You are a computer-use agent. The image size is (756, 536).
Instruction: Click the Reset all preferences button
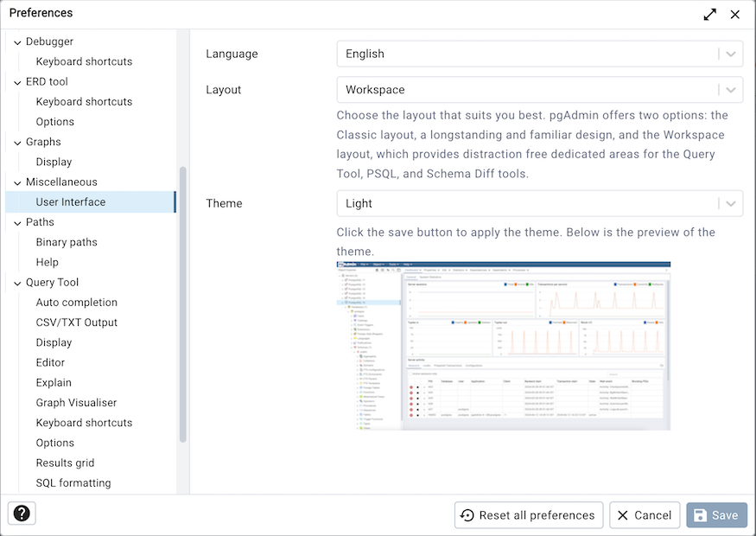[529, 515]
